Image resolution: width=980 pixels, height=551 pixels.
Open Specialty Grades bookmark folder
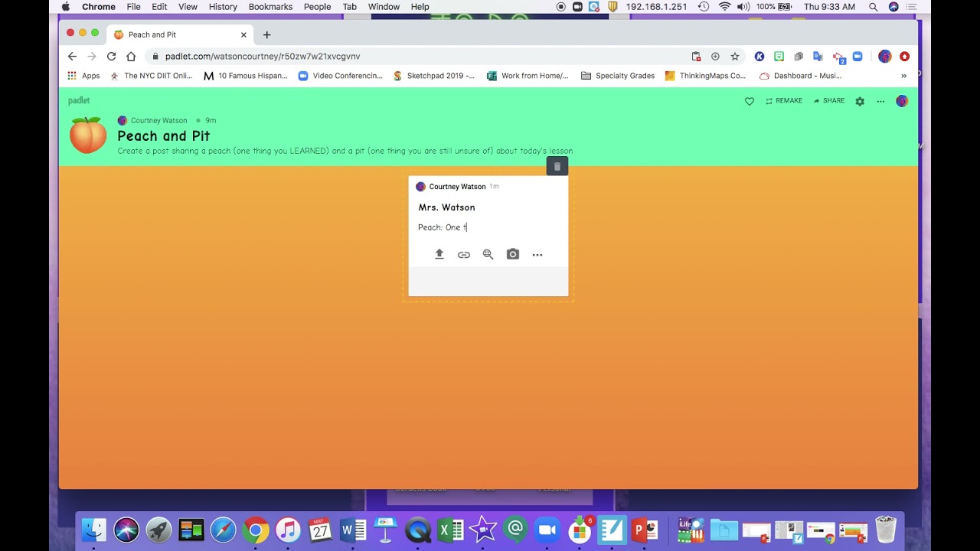618,76
